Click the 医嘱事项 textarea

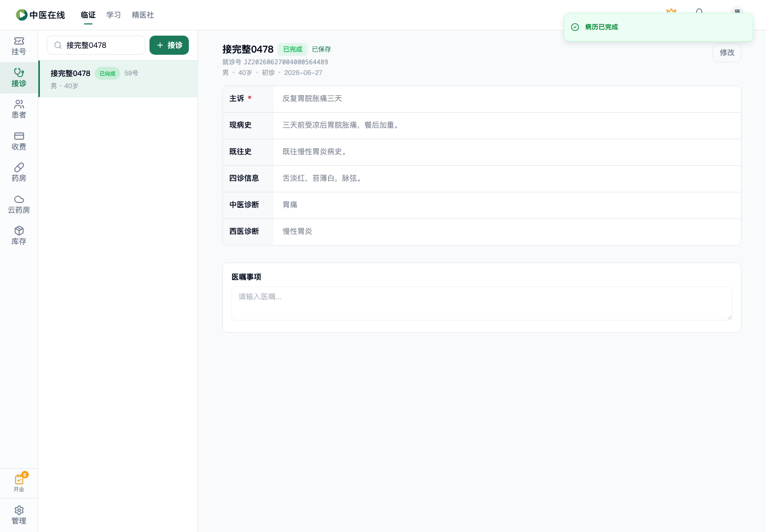(x=482, y=303)
